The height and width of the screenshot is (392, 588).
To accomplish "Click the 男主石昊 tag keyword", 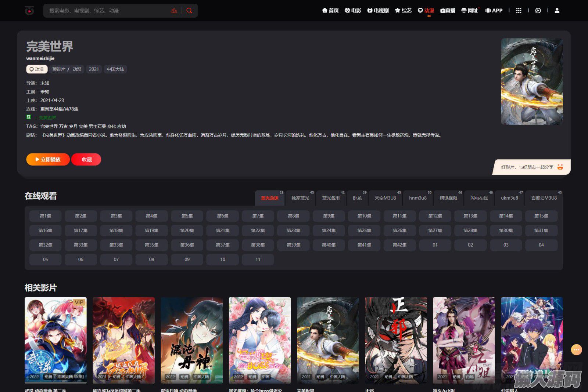I will tap(97, 126).
